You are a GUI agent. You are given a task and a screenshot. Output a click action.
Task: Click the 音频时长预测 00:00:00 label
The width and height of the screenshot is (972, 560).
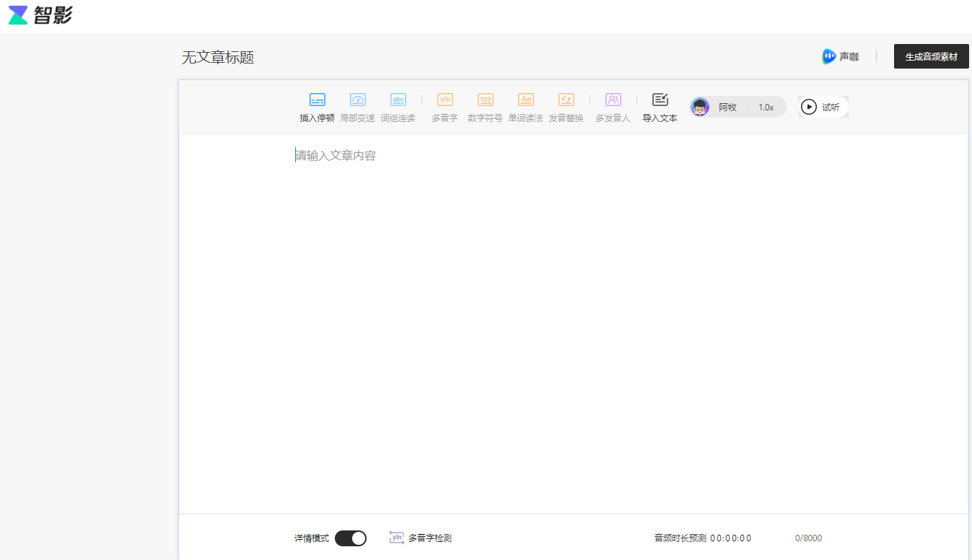click(x=703, y=538)
